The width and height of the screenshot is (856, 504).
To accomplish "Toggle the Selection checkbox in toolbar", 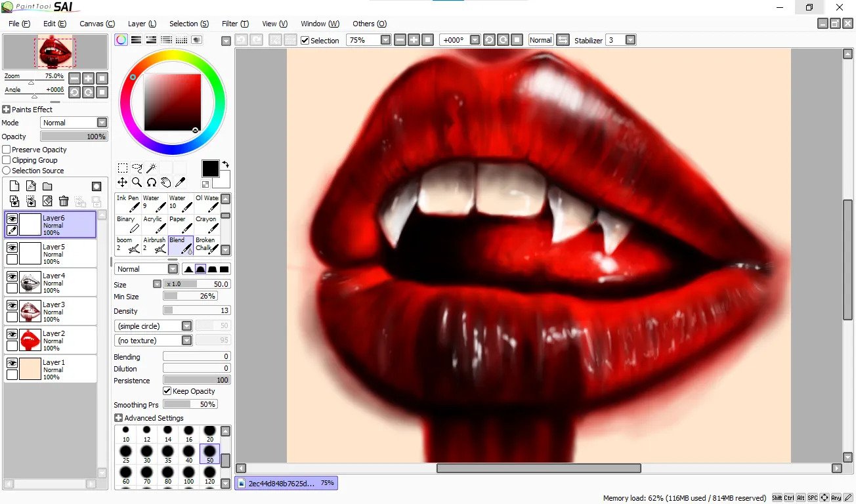I will pyautogui.click(x=305, y=40).
